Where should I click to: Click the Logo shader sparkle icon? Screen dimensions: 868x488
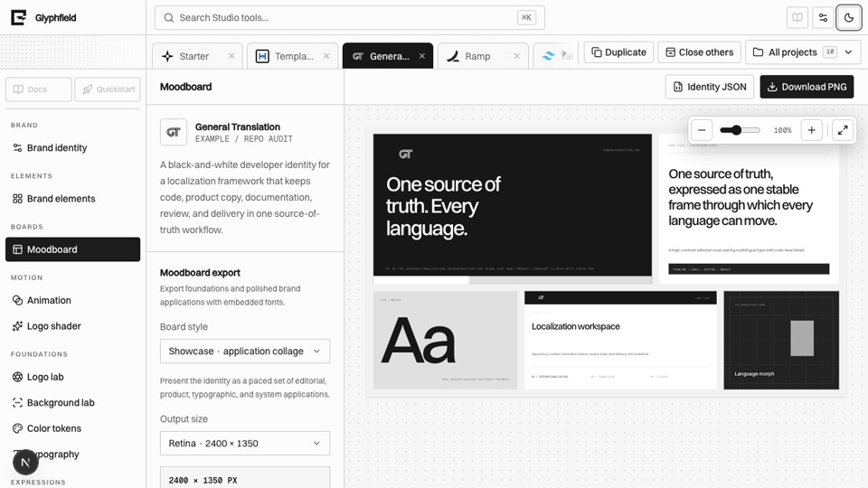(18, 326)
